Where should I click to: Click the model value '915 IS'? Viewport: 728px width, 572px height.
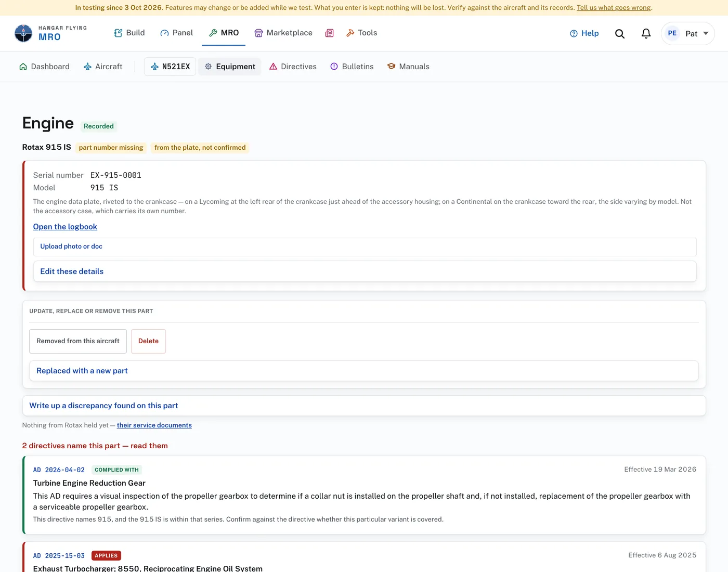point(104,188)
